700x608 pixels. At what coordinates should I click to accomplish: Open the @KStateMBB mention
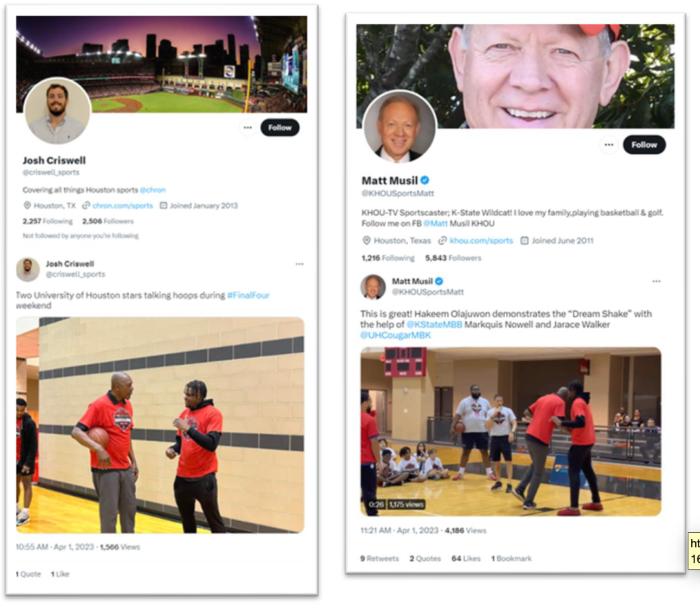click(x=434, y=325)
